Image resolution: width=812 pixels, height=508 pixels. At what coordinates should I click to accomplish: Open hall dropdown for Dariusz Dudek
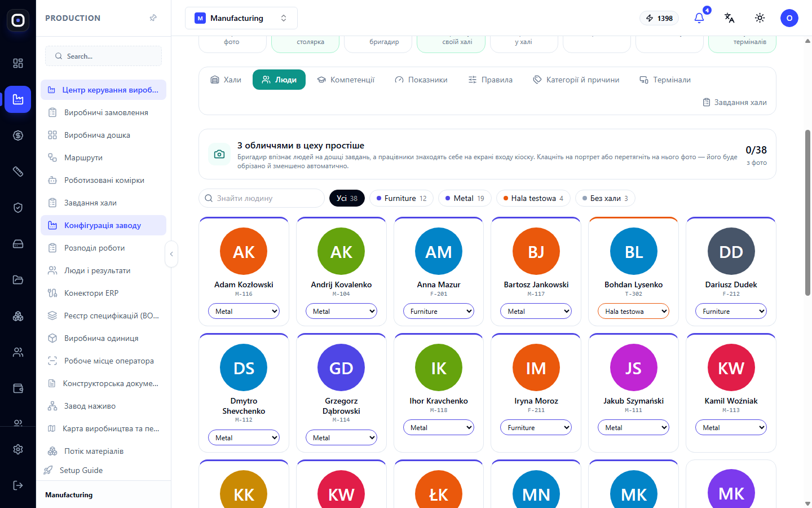pos(731,311)
